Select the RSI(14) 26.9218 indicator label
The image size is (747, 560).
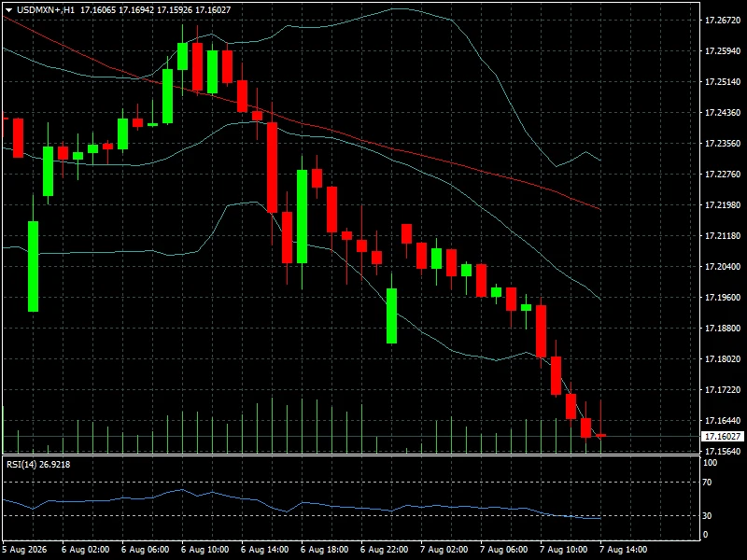[x=38, y=464]
